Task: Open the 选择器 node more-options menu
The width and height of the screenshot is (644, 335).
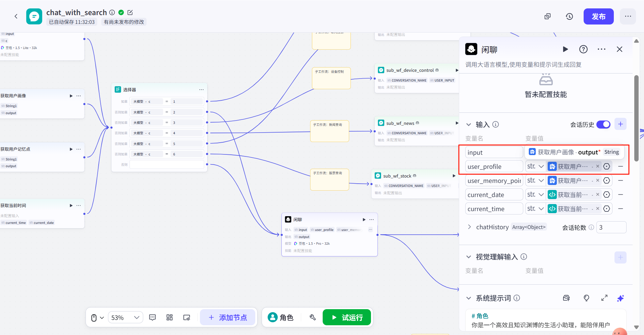Action: coord(201,90)
